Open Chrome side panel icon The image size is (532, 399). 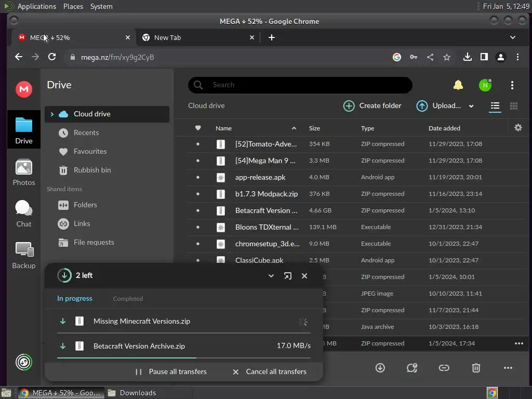[x=484, y=57]
